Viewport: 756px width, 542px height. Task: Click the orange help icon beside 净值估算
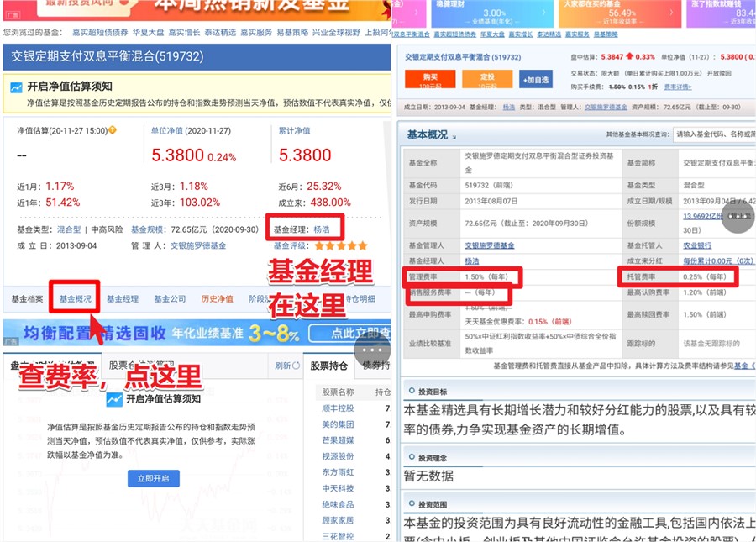[113, 129]
